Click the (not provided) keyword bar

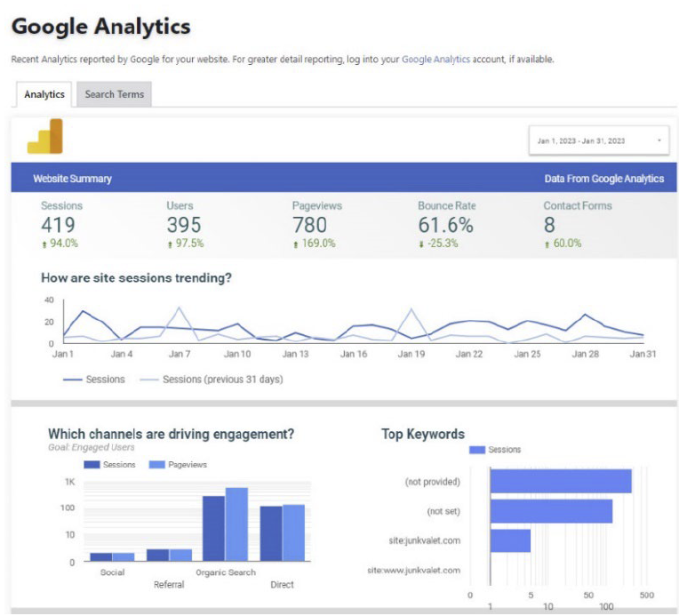(560, 481)
